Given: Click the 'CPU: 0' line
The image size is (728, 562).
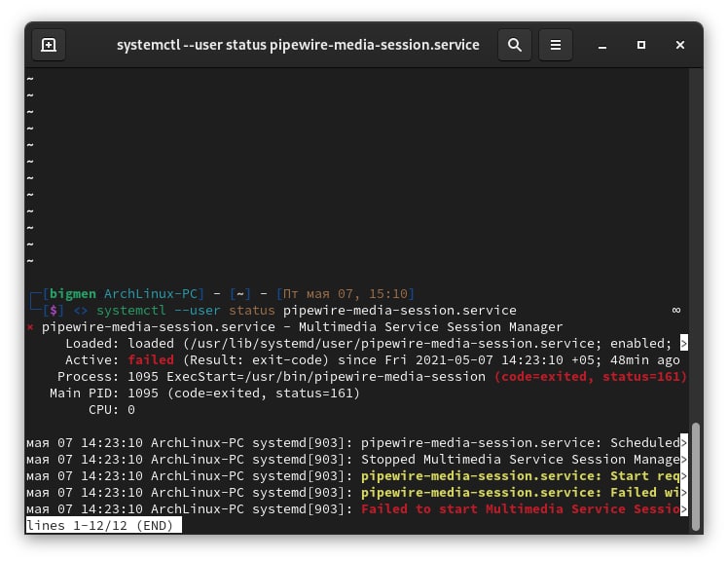Looking at the screenshot, I should 111,410.
